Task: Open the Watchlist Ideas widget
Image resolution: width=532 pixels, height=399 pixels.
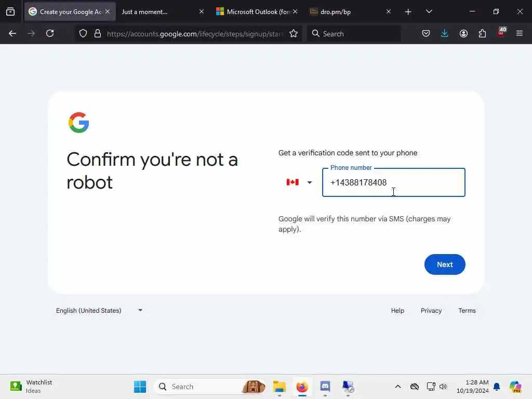Action: click(x=31, y=387)
